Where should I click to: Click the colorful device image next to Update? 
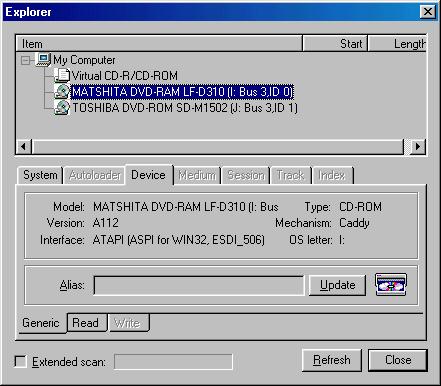pos(391,284)
